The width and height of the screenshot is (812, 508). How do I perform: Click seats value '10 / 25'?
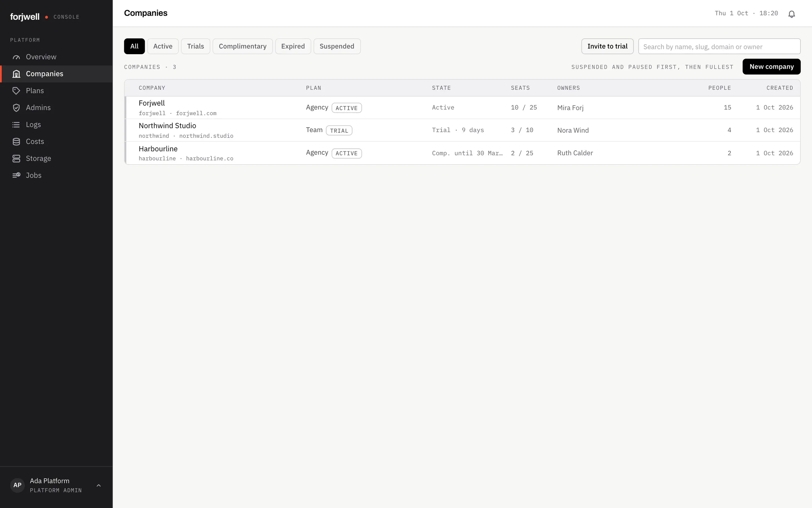pyautogui.click(x=524, y=107)
